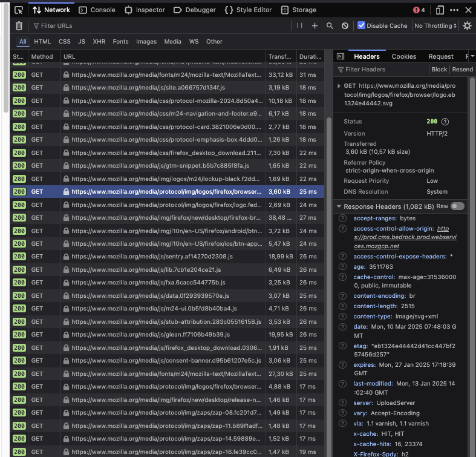Open the Storage tab

tap(299, 10)
